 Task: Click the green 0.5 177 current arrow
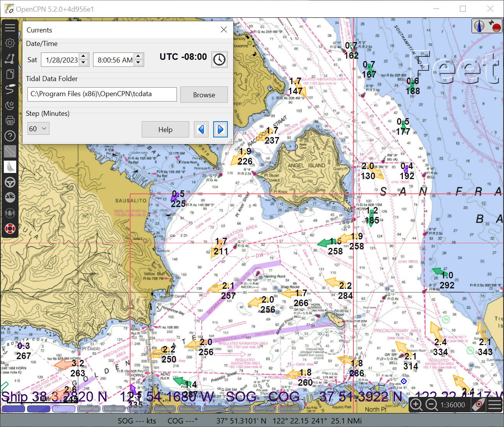pos(403,126)
